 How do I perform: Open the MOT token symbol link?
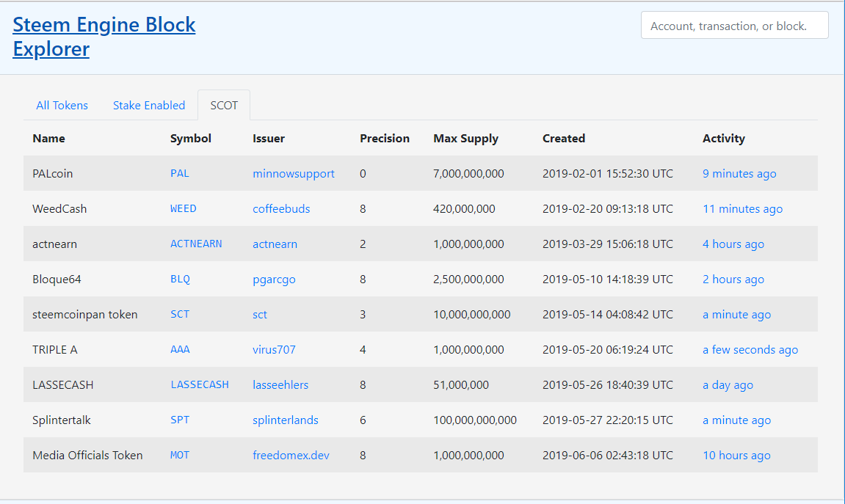pyautogui.click(x=180, y=456)
